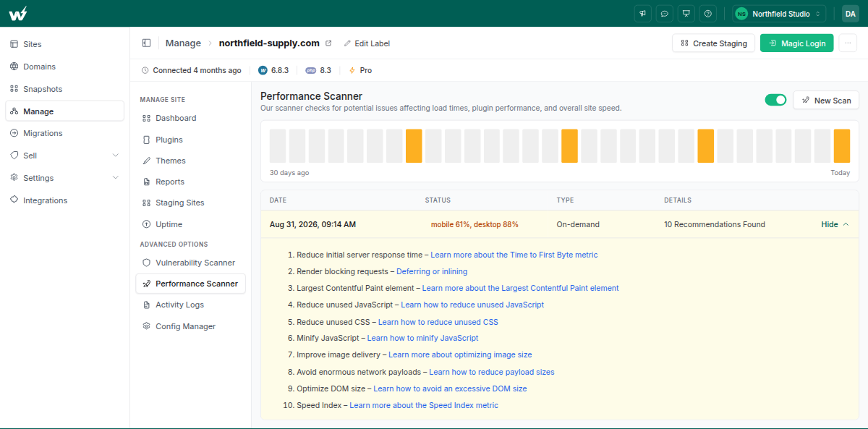Viewport: 868px width, 429px height.
Task: Open Learn how to reduce payload sizes
Action: coord(492,372)
